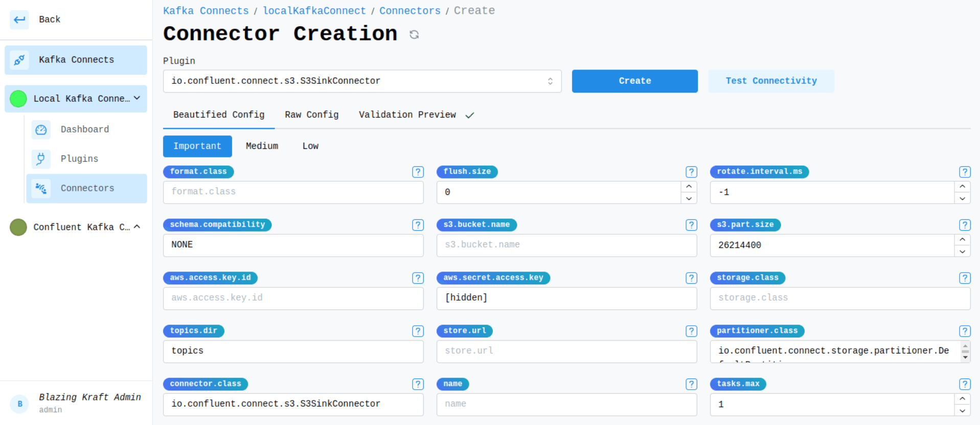
Task: Click the connector.class input field
Action: pyautogui.click(x=293, y=404)
